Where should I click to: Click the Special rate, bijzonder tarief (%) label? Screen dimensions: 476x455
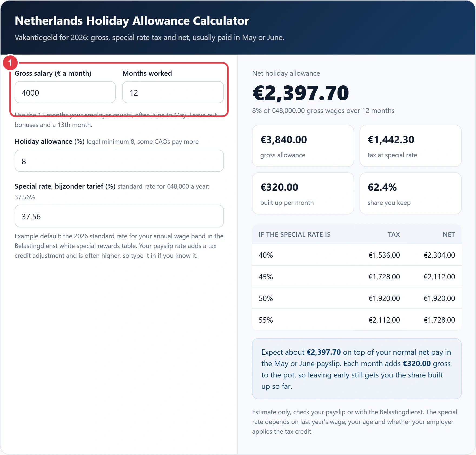click(x=65, y=186)
